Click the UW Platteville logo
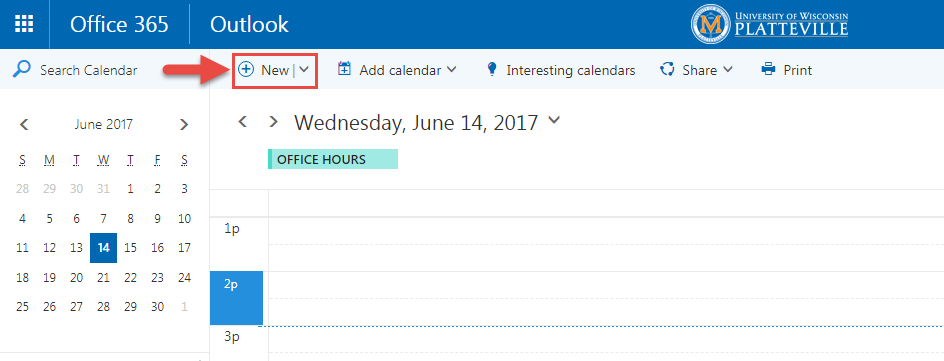 click(x=770, y=24)
